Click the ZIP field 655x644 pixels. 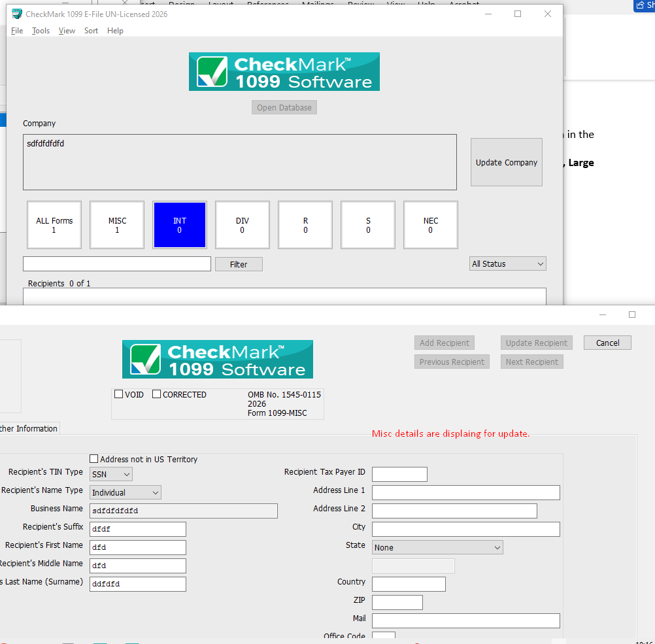click(x=397, y=602)
